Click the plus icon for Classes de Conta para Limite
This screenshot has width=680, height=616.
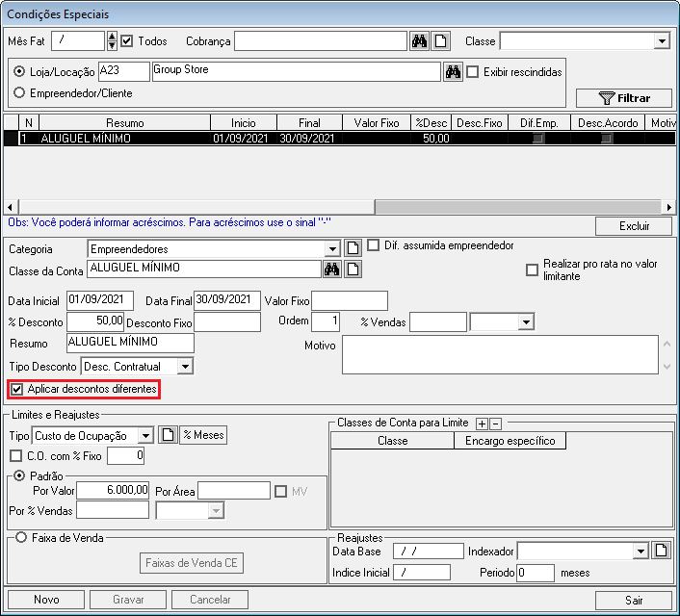point(482,423)
